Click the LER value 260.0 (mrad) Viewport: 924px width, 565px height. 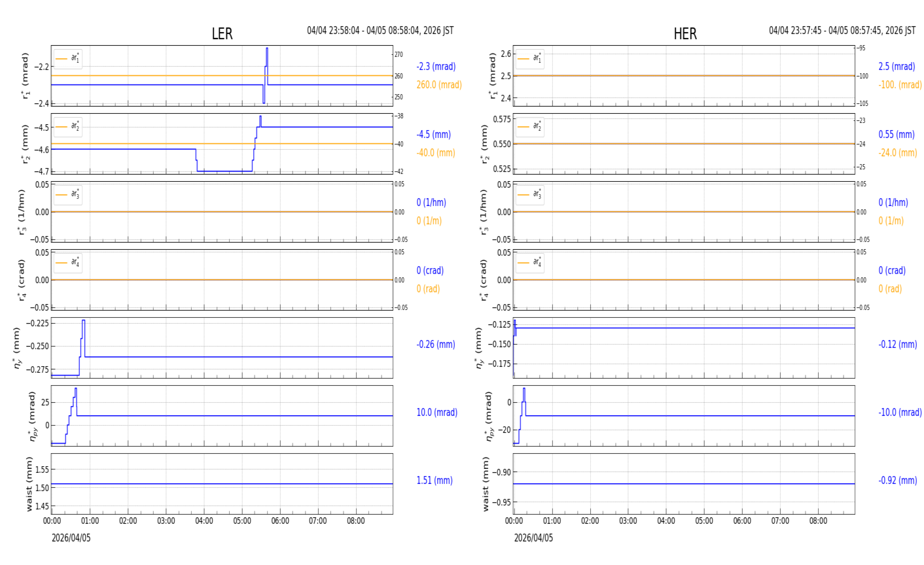pos(439,85)
